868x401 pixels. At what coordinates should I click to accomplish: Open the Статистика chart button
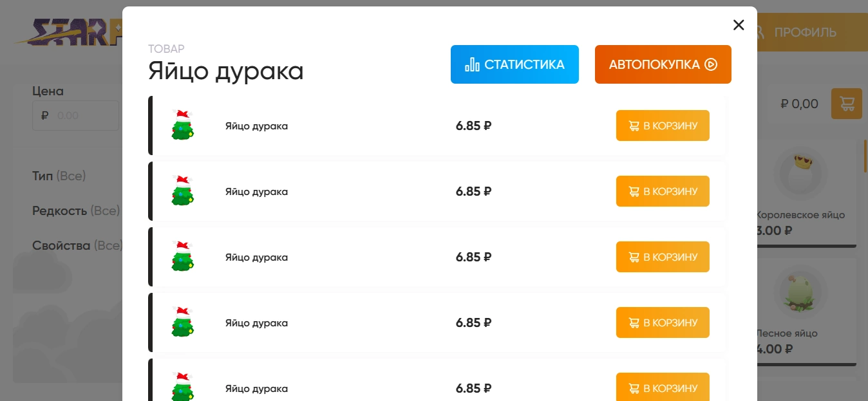pyautogui.click(x=514, y=64)
